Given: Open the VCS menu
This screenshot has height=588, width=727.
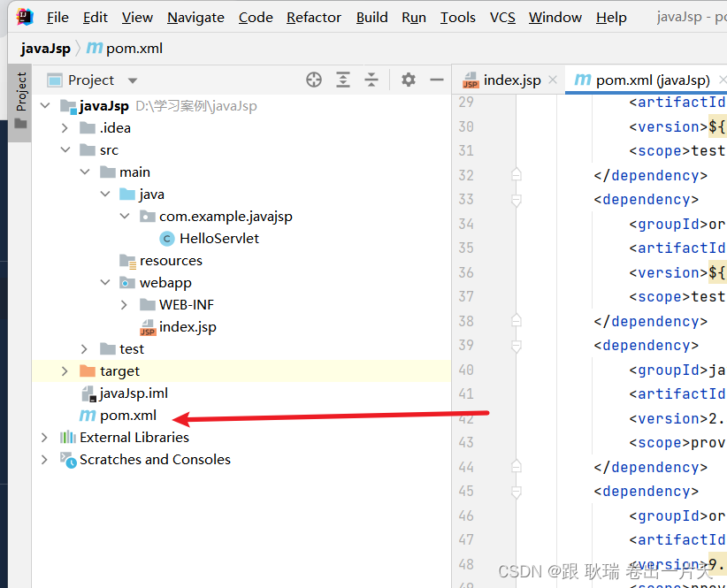Looking at the screenshot, I should (502, 18).
